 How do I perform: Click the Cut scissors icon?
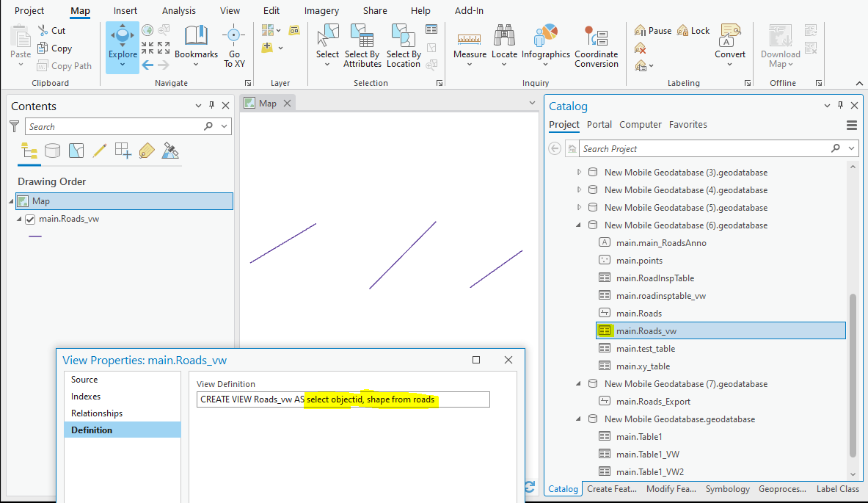[43, 30]
